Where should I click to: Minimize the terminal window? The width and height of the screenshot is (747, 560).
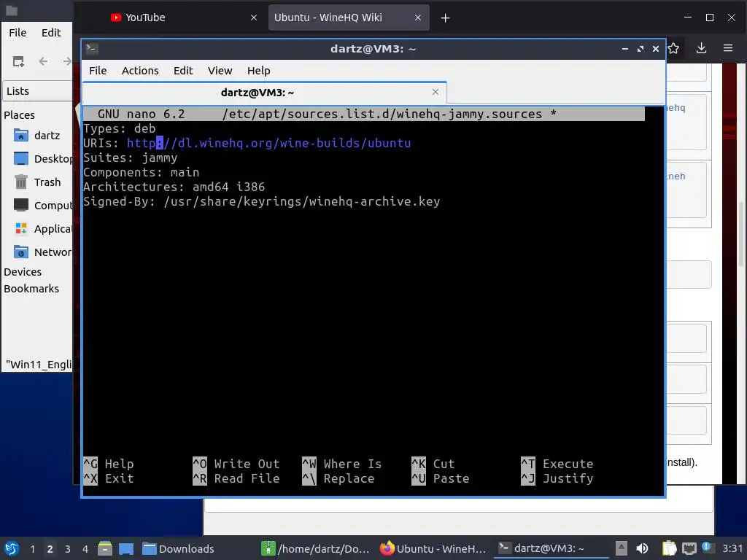pyautogui.click(x=624, y=49)
